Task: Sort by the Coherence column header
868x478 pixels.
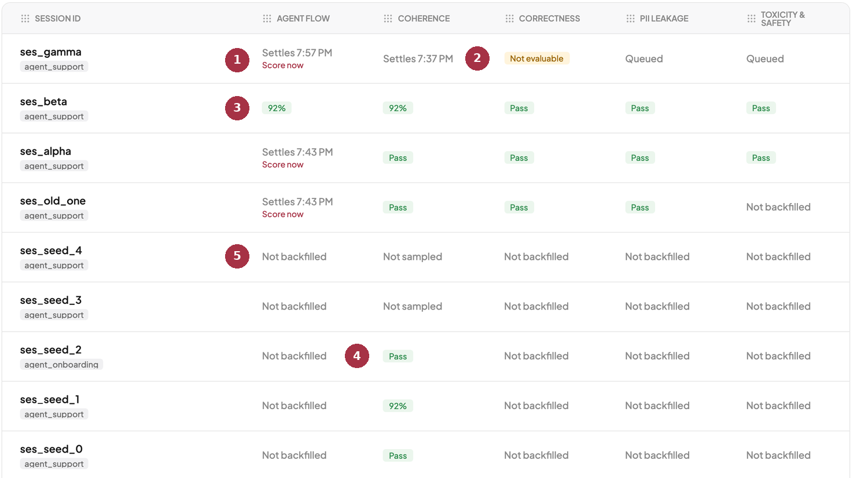Action: click(424, 19)
